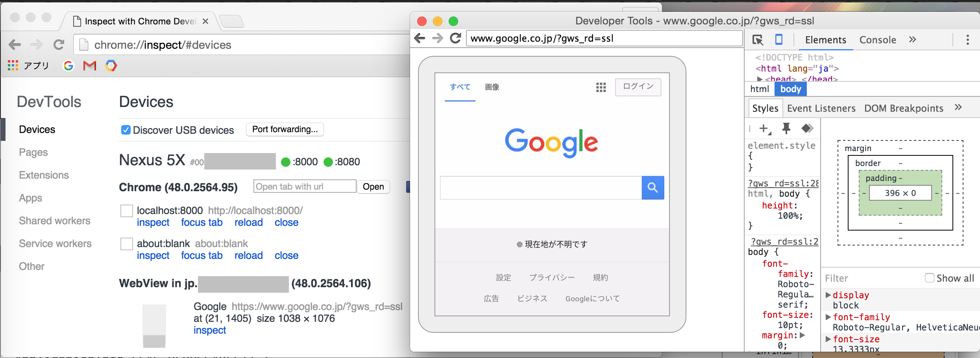Click the ログイン button in the preview
The width and height of the screenshot is (980, 358).
(638, 87)
